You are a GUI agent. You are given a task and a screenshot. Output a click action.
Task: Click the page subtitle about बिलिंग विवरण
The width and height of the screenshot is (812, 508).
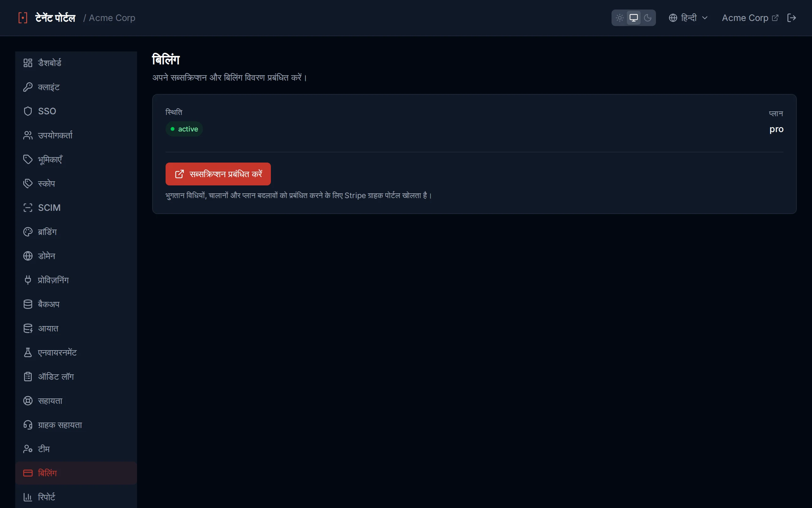pos(230,77)
